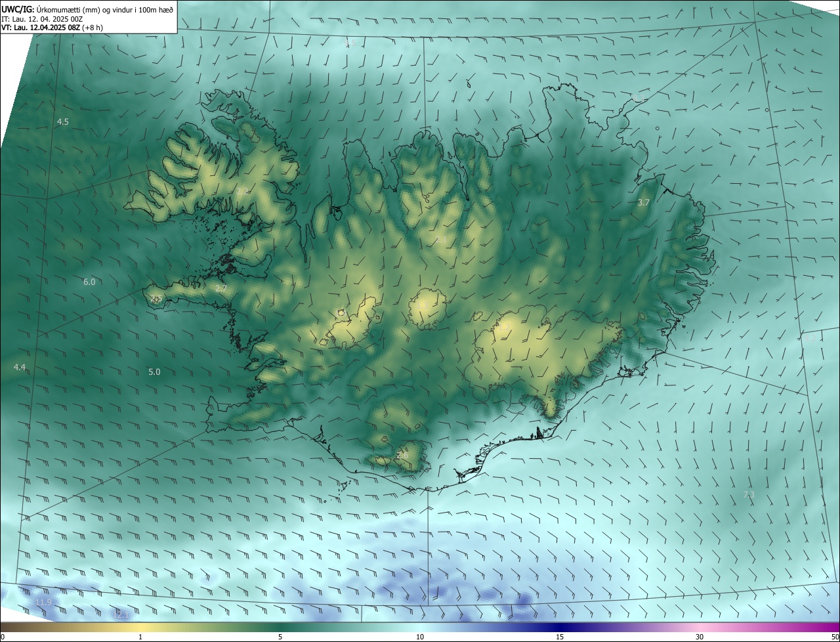The width and height of the screenshot is (840, 642).
Task: Click the map value '3.7' in northeast Iceland
Action: (x=644, y=203)
